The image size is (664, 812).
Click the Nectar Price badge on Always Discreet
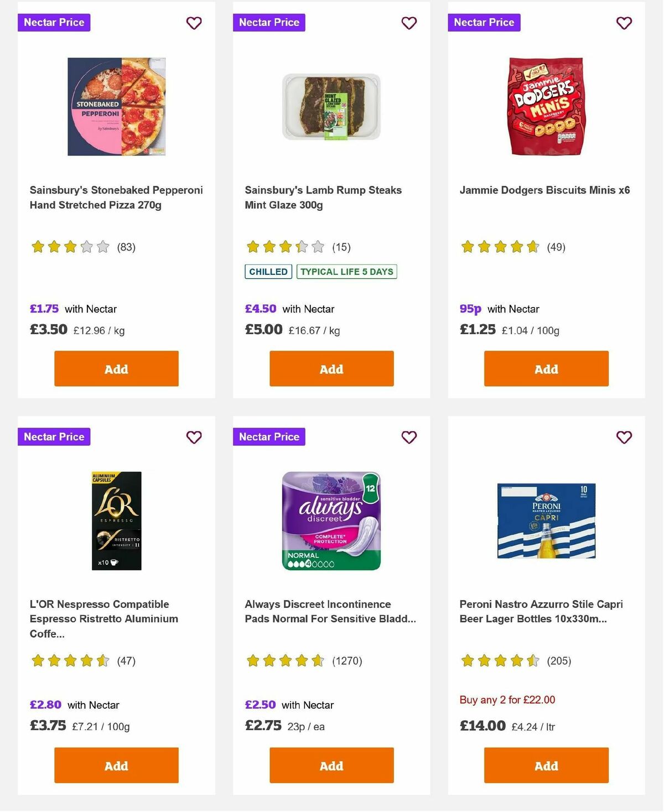pyautogui.click(x=269, y=436)
